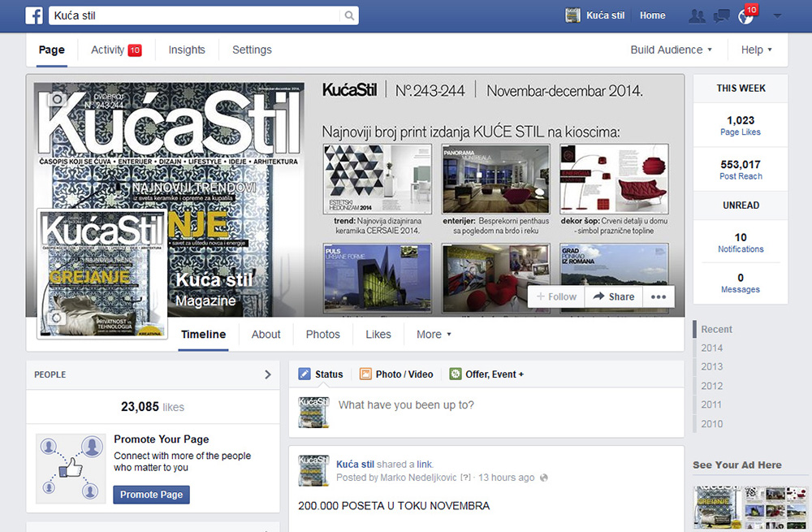Open notifications globe icon with badge 10
Image resolution: width=812 pixels, height=532 pixels.
pos(746,16)
